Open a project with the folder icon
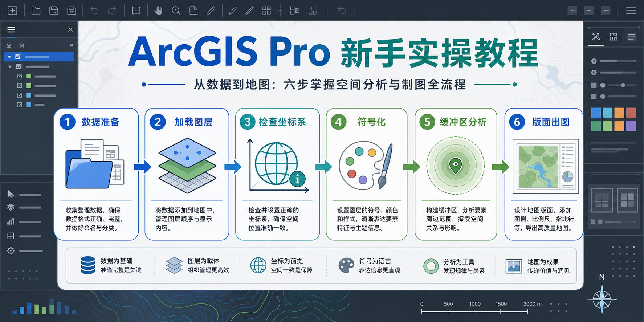Screen dimensions: 644x322 coord(36,11)
